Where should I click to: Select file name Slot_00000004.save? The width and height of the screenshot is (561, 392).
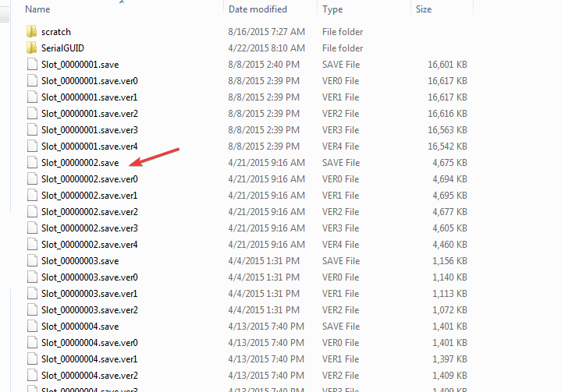[x=80, y=327]
